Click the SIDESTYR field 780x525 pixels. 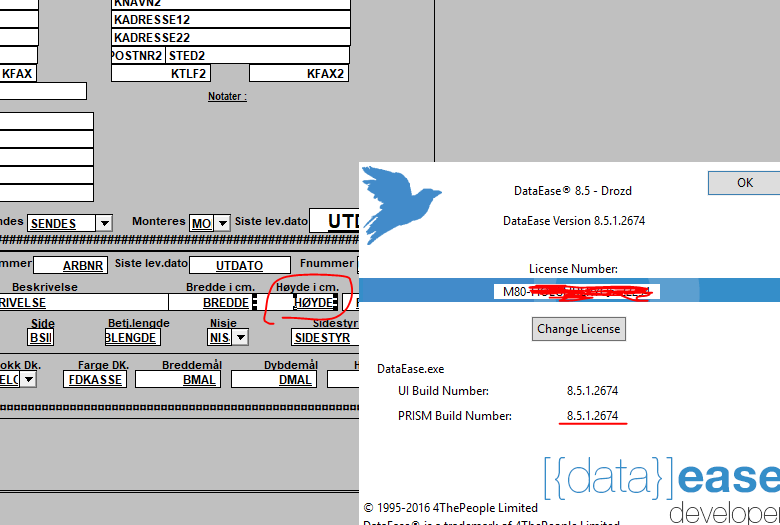(x=324, y=337)
